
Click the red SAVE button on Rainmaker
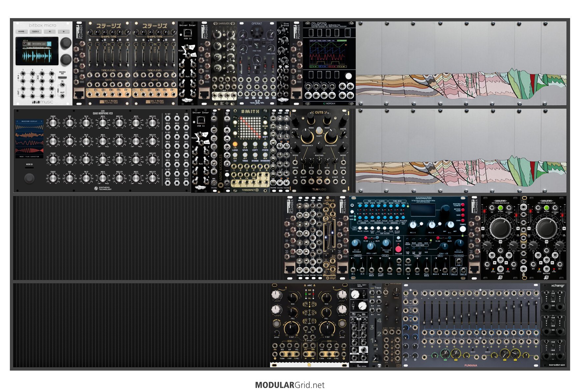(x=462, y=215)
